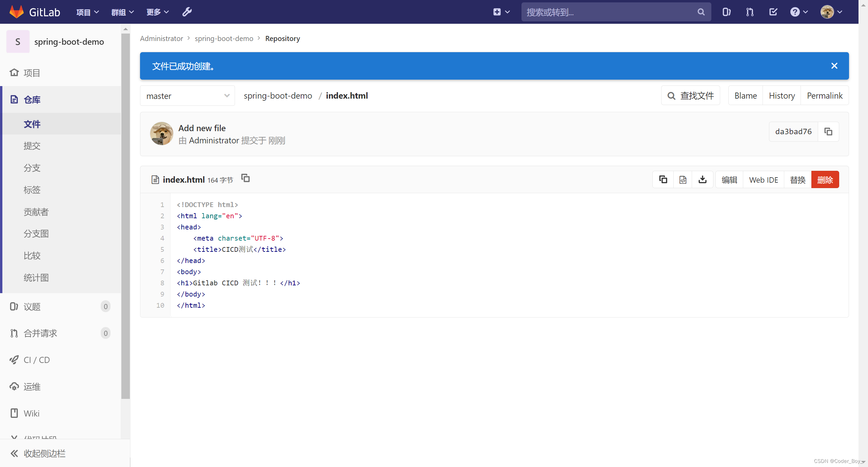Click the sidebar scroll-up arrow
Viewport: 868px width, 467px height.
pyautogui.click(x=125, y=29)
